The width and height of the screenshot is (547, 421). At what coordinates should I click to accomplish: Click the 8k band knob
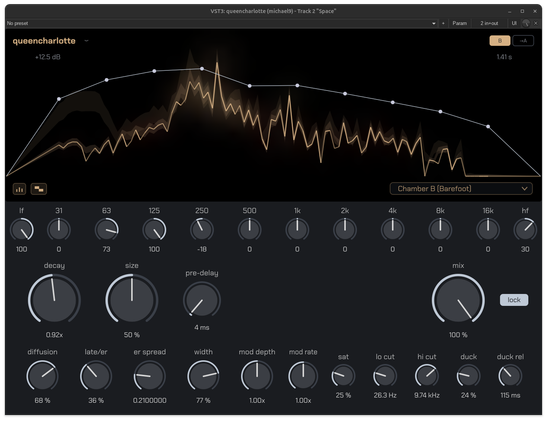(x=440, y=230)
